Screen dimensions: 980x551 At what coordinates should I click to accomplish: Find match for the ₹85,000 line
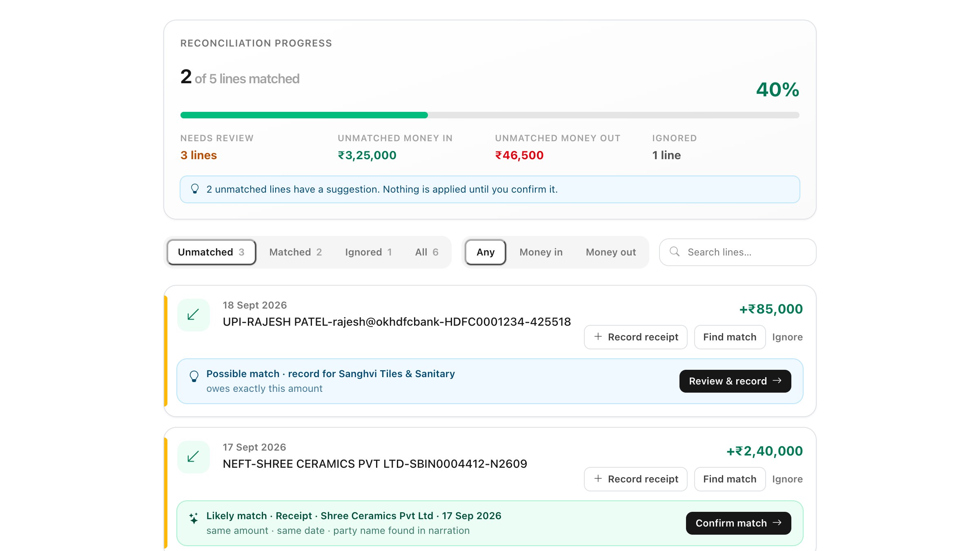[730, 337]
